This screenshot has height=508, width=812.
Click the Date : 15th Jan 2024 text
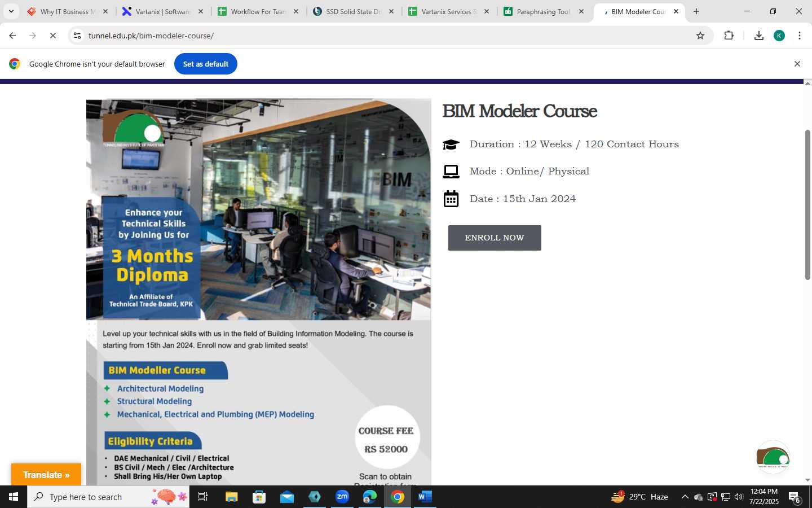523,199
